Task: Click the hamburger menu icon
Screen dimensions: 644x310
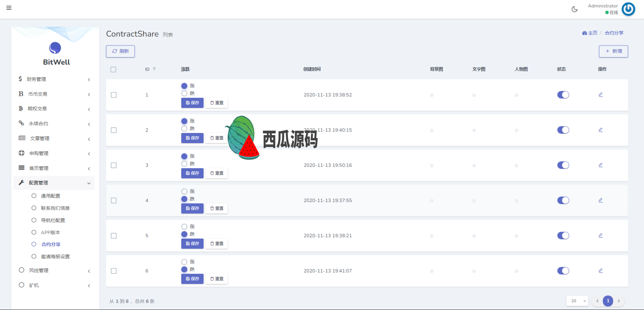Action: click(9, 8)
